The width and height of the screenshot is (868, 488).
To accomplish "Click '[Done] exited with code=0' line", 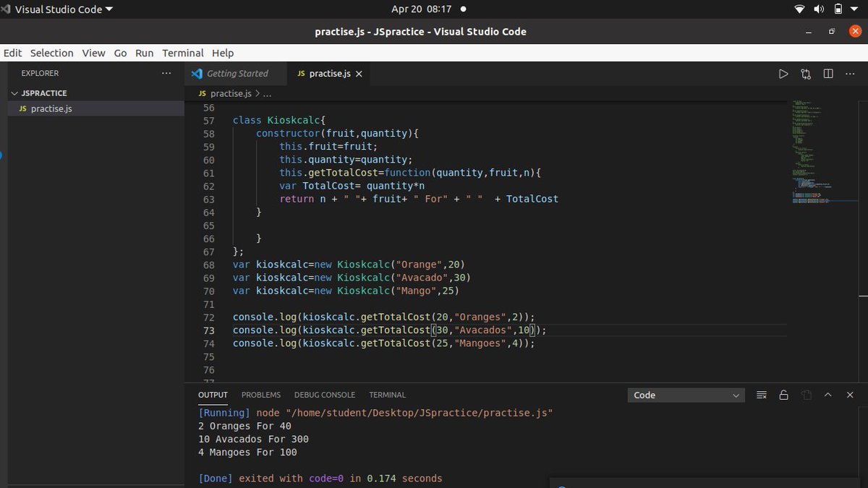I will [320, 479].
